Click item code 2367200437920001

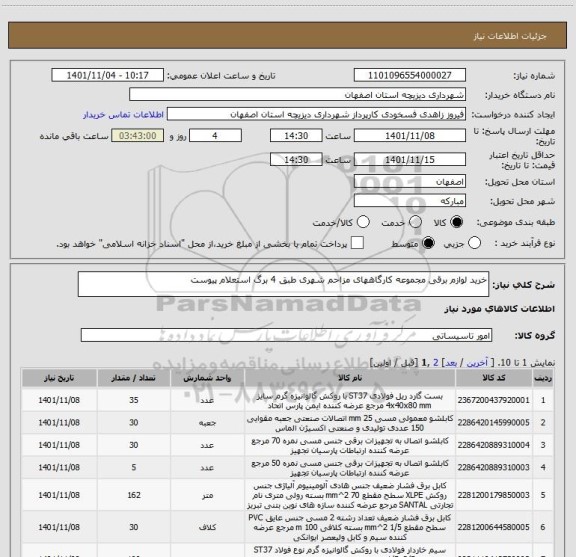pyautogui.click(x=493, y=400)
